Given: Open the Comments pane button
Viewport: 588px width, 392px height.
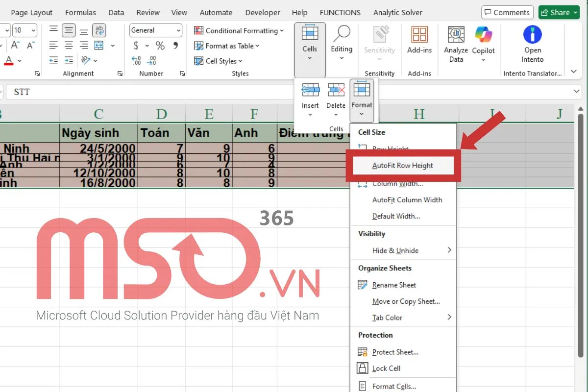Looking at the screenshot, I should pyautogui.click(x=507, y=13).
